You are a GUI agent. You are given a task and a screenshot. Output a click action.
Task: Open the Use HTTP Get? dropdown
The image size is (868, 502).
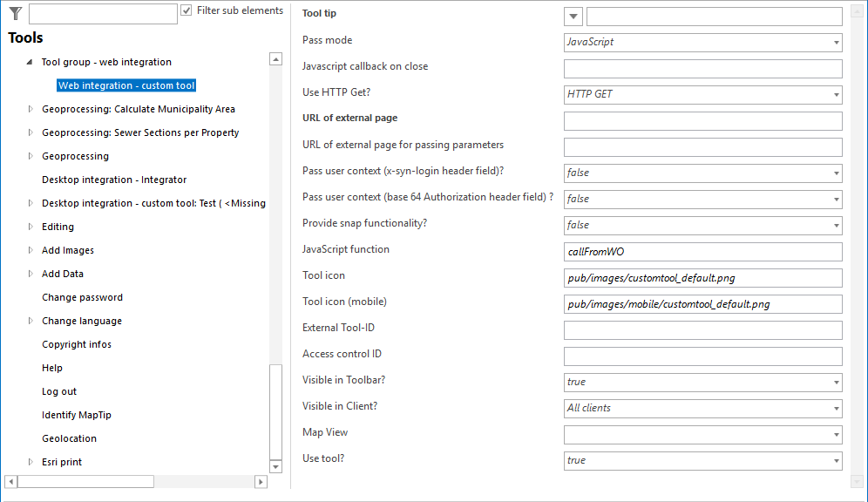tap(837, 94)
